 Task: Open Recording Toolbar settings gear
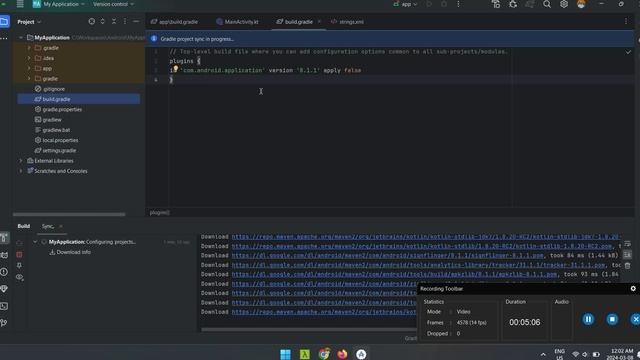point(633,289)
